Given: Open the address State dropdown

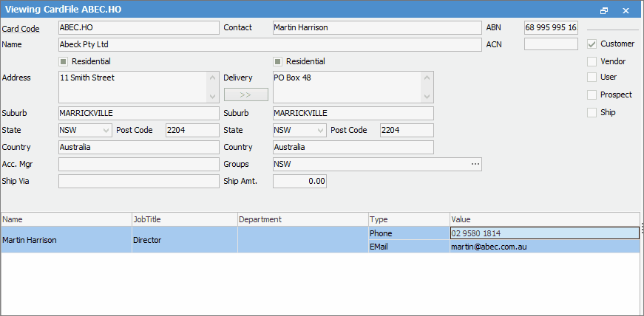Looking at the screenshot, I should pyautogui.click(x=106, y=130).
